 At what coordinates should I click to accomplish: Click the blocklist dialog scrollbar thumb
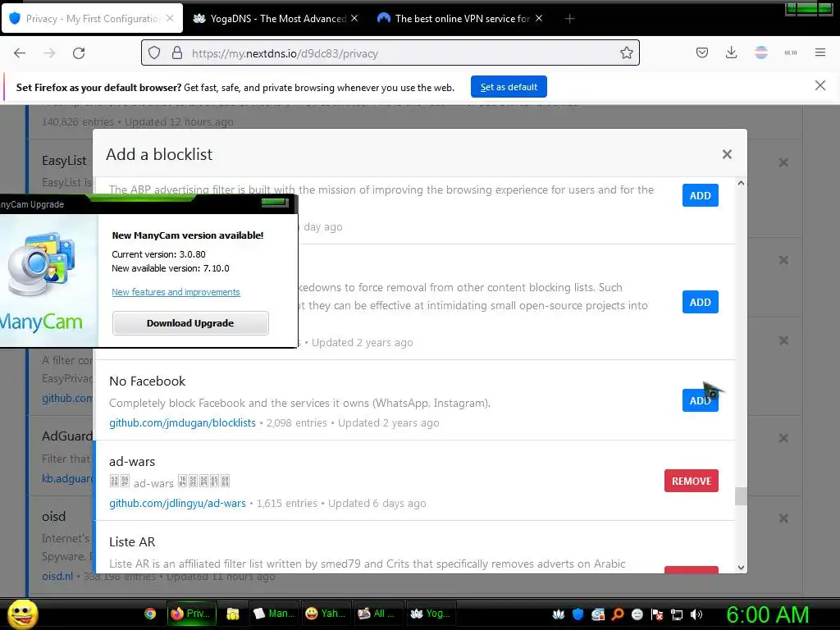741,496
